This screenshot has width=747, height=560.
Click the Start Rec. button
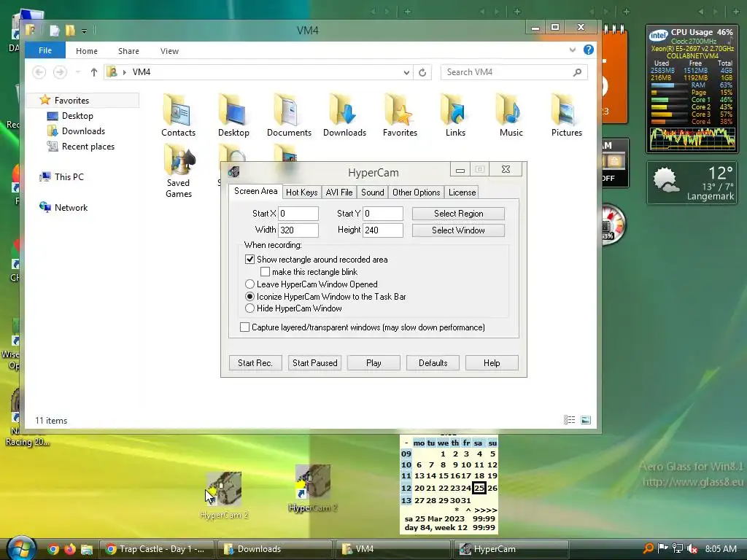coord(255,363)
